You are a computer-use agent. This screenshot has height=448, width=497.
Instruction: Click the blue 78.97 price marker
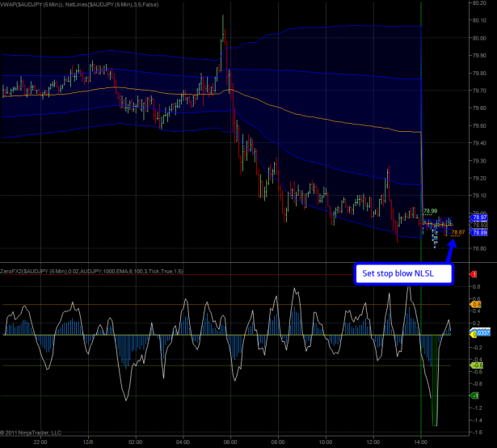[479, 218]
